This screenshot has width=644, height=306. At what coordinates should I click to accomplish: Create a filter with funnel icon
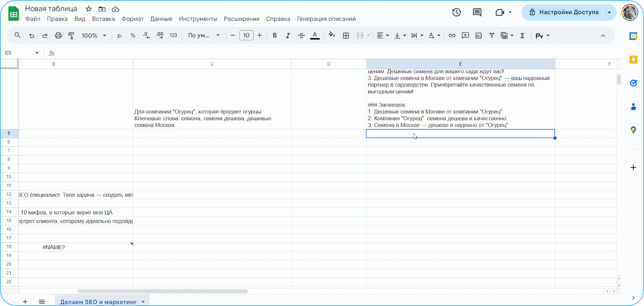click(x=491, y=35)
